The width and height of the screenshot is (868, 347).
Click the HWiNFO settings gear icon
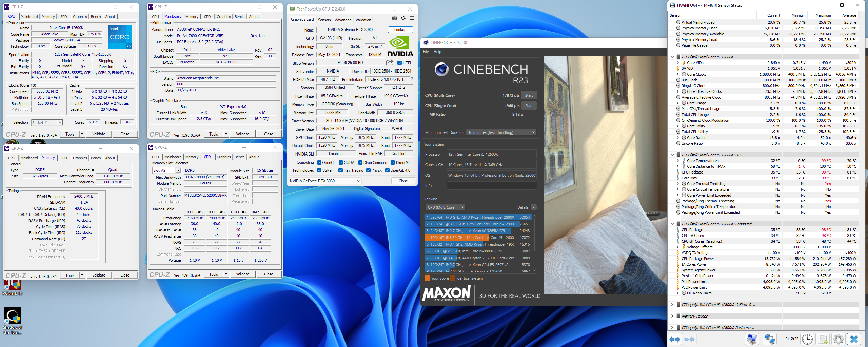click(x=838, y=339)
